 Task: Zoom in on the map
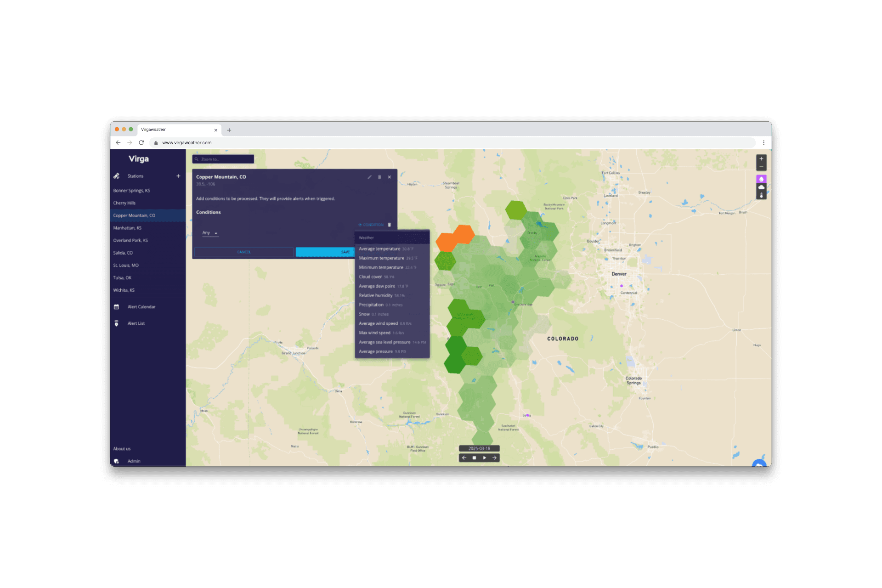[761, 159]
